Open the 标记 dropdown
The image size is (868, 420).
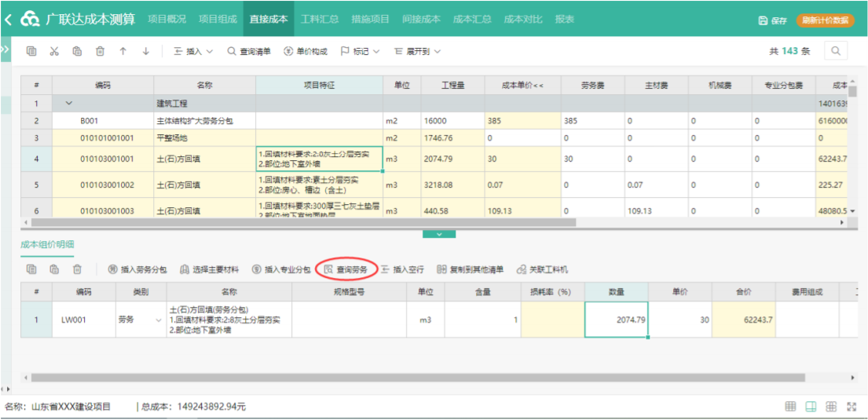point(360,52)
